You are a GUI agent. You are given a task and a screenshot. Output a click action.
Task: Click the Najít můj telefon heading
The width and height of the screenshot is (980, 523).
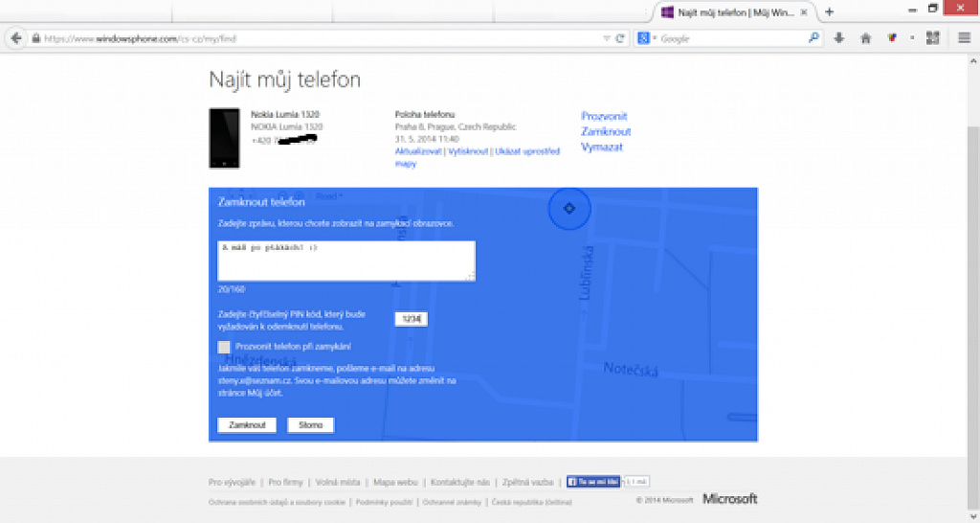coord(284,80)
